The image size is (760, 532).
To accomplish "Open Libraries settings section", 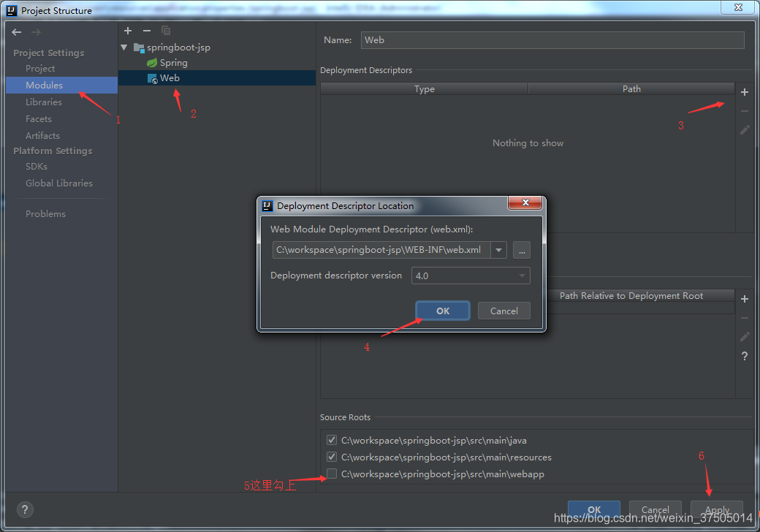I will [x=44, y=102].
